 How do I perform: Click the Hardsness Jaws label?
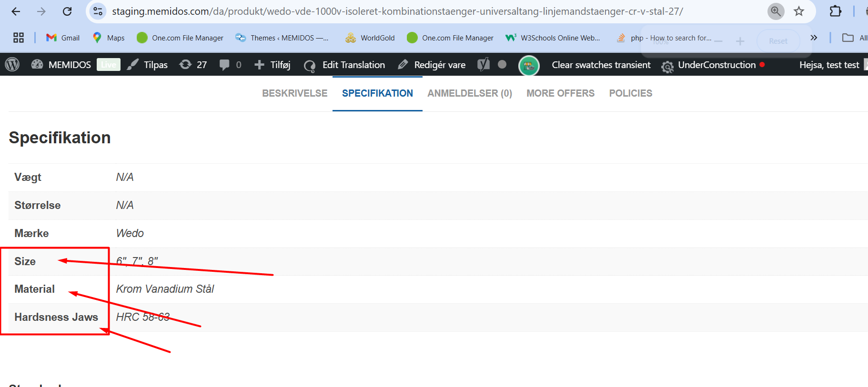tap(56, 317)
